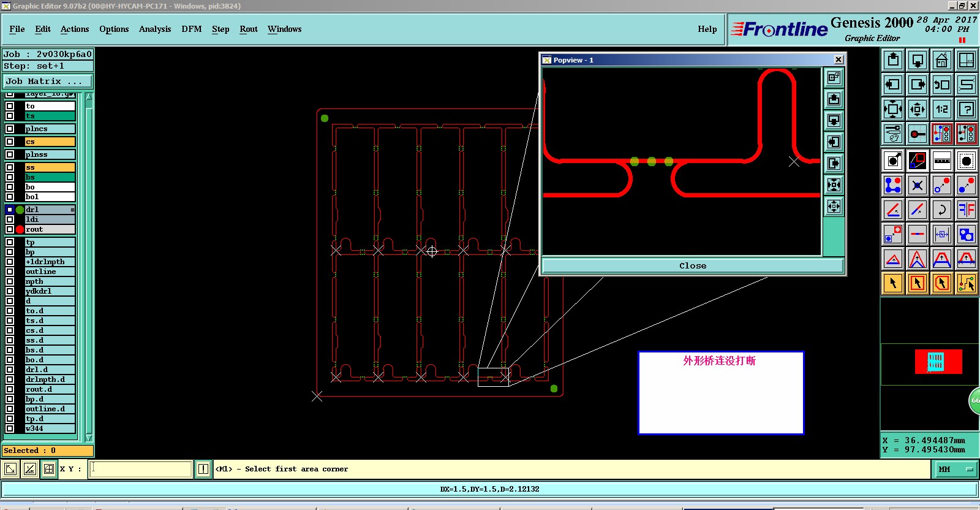Click the rotate arrow tool icon

tap(942, 210)
